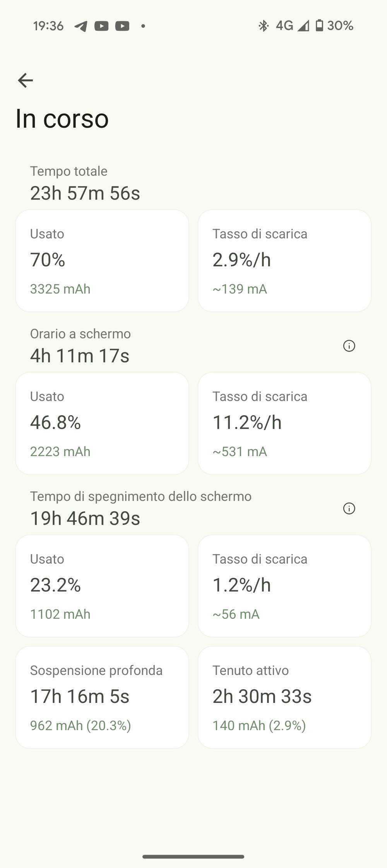Open the total Usato 70% card
The height and width of the screenshot is (868, 387).
[x=102, y=261]
